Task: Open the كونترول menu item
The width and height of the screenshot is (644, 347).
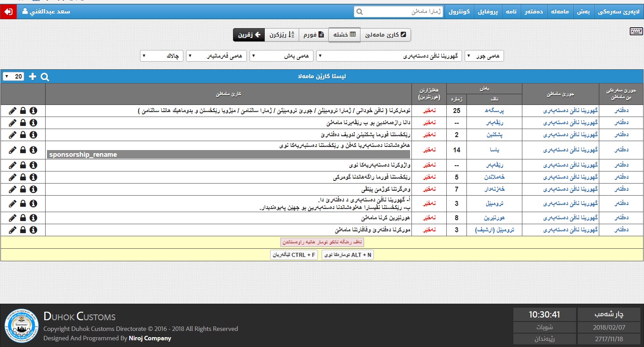Action: 459,12
